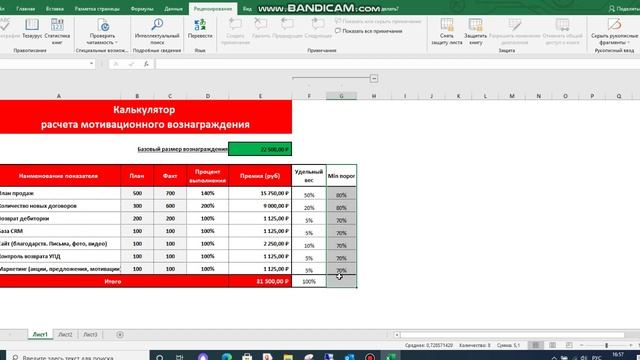Expand Скрыть рукописные фрагменты dropdown arrow
Image resolution: width=640 pixels, height=360 pixels.
pyautogui.click(x=628, y=42)
